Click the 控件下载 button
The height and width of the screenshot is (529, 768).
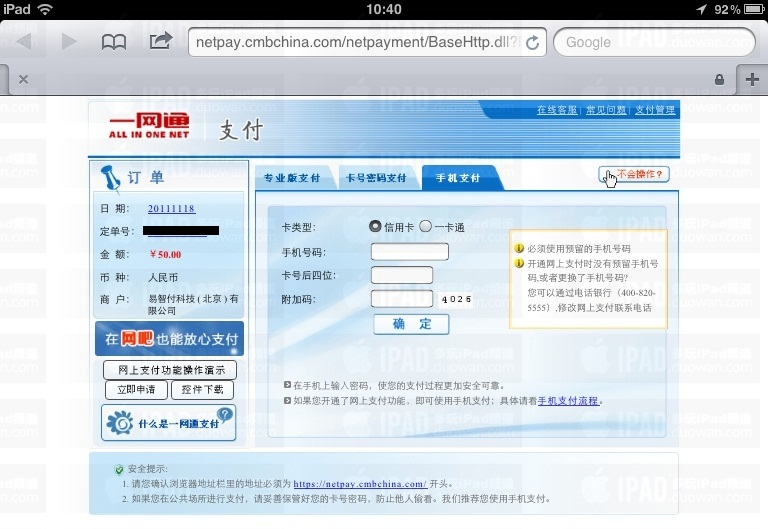[202, 390]
